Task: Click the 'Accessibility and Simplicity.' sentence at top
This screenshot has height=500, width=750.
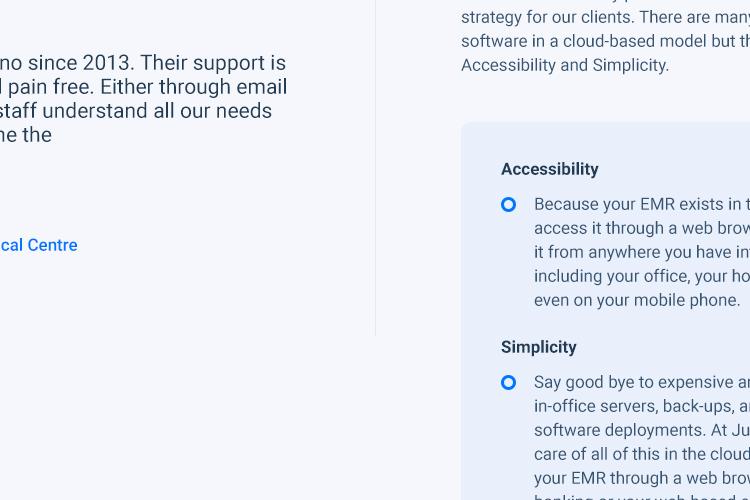Action: (x=565, y=65)
